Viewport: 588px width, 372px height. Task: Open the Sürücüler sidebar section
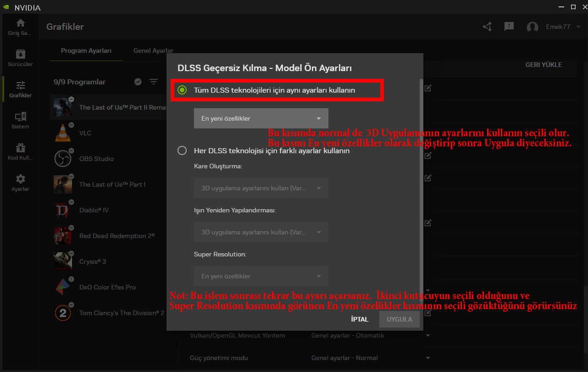(x=20, y=58)
